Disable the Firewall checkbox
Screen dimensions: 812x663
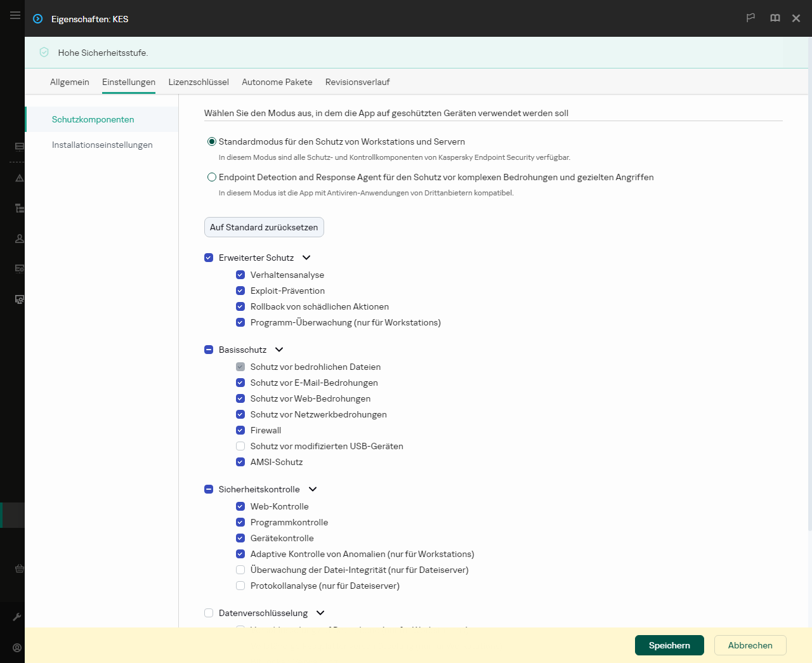(240, 430)
